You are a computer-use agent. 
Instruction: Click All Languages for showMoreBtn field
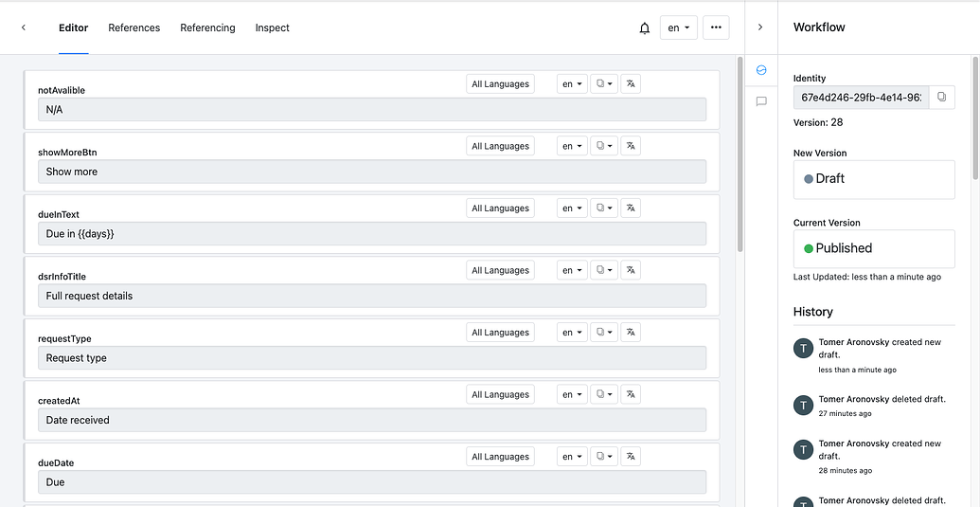point(500,146)
